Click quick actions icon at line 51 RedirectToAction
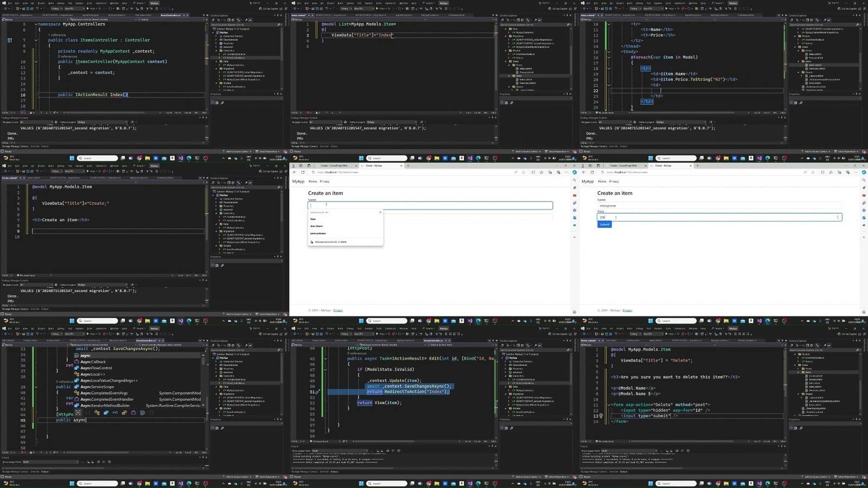This screenshot has height=488, width=868. 317,392
